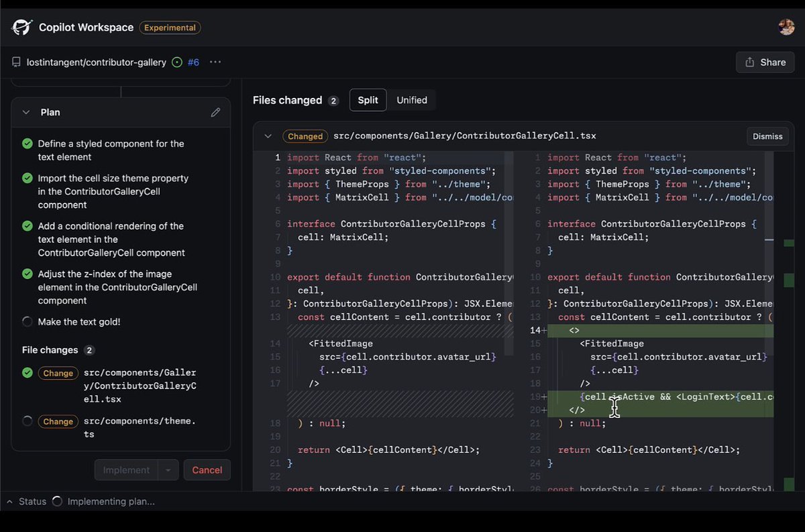This screenshot has width=805, height=532.
Task: Click the 'Define a styled component' step text
Action: (x=111, y=150)
